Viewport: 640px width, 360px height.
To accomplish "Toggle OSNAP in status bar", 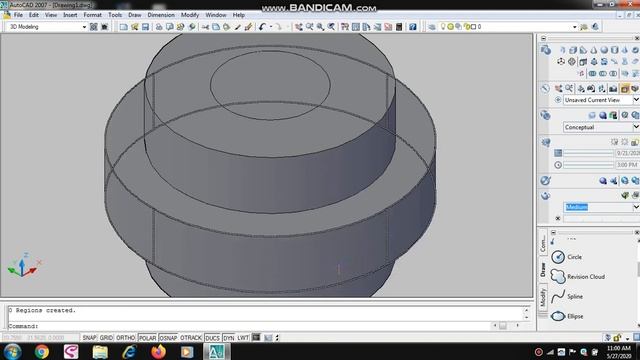I will pos(168,338).
